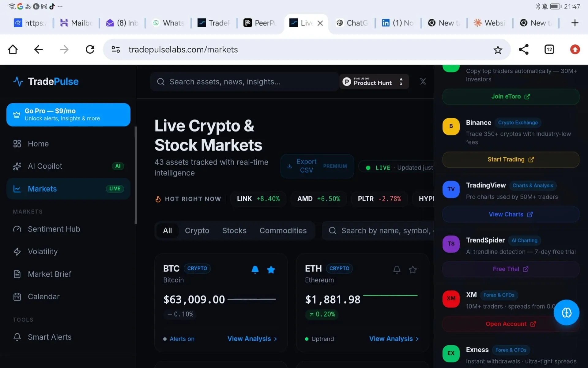Open Volatility page
Image resolution: width=588 pixels, height=368 pixels.
point(68,251)
